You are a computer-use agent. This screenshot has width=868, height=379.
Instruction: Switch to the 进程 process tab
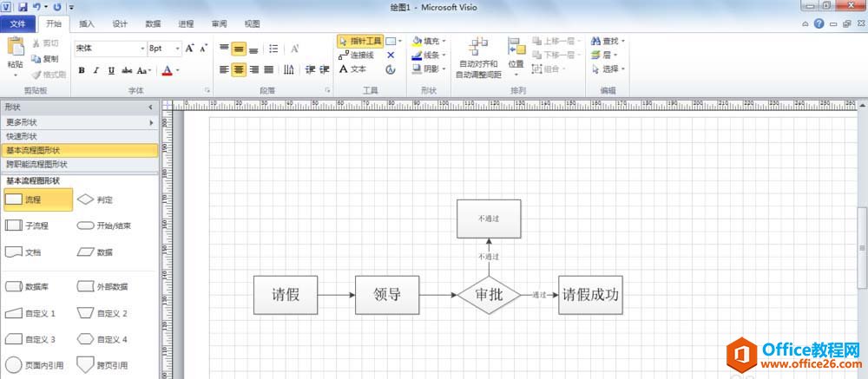point(186,23)
